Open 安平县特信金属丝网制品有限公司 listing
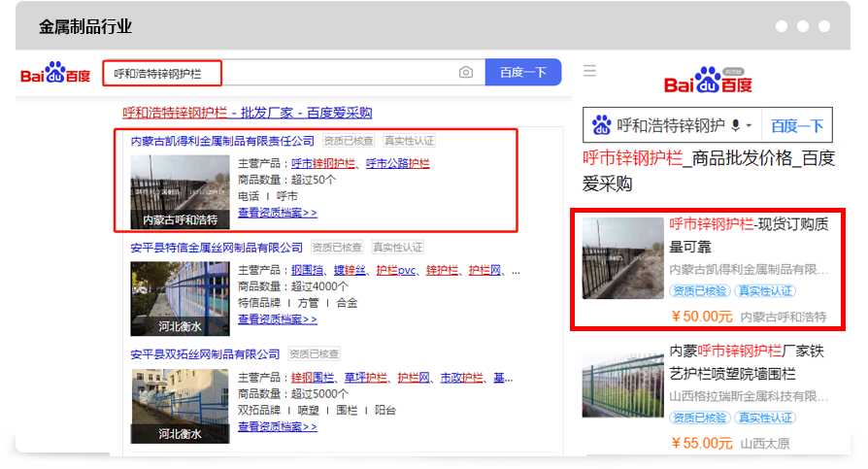The height and width of the screenshot is (469, 868). coord(217,248)
